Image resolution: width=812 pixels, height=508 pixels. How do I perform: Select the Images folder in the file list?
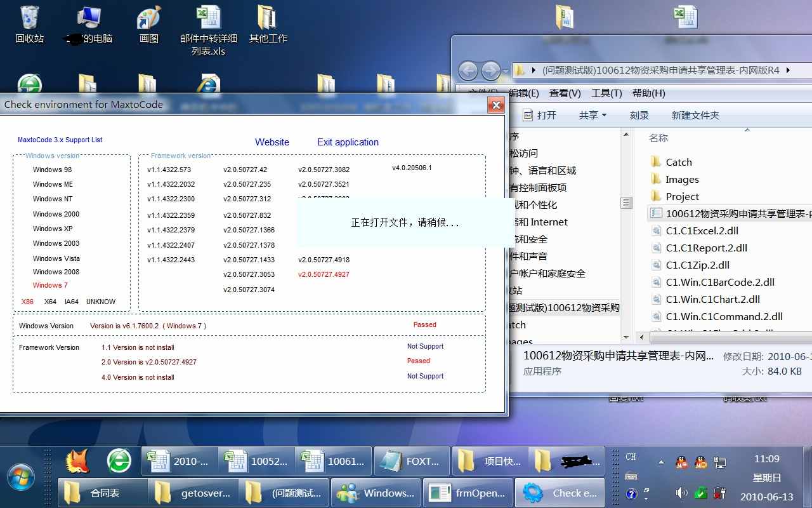[x=682, y=180]
